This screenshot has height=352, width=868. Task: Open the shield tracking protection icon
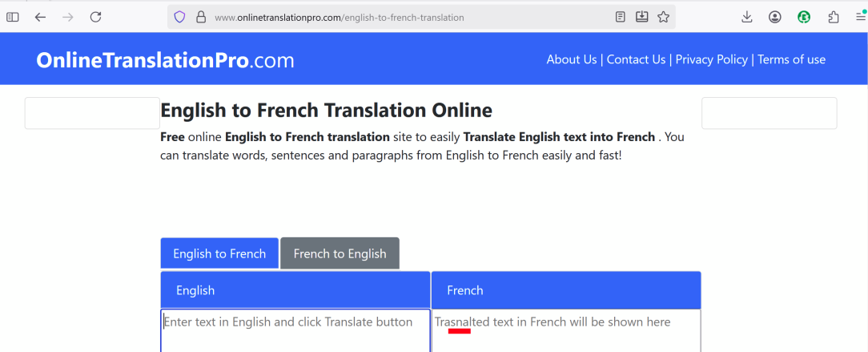[179, 17]
